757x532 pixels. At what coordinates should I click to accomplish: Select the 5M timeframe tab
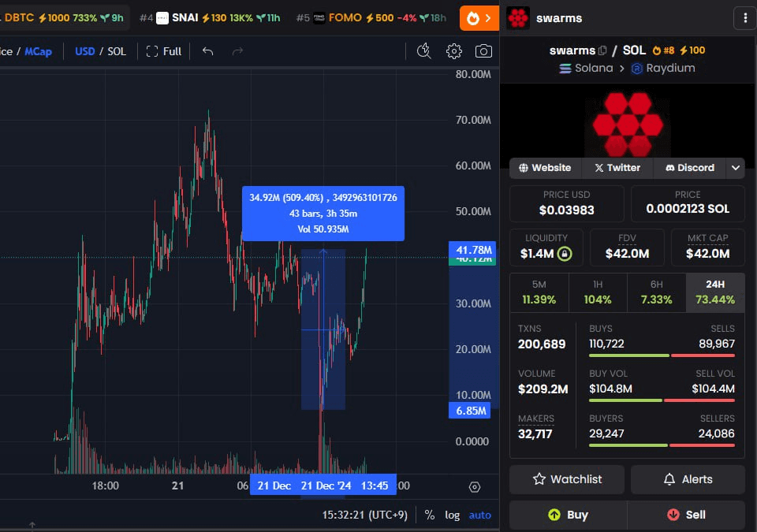(x=539, y=292)
